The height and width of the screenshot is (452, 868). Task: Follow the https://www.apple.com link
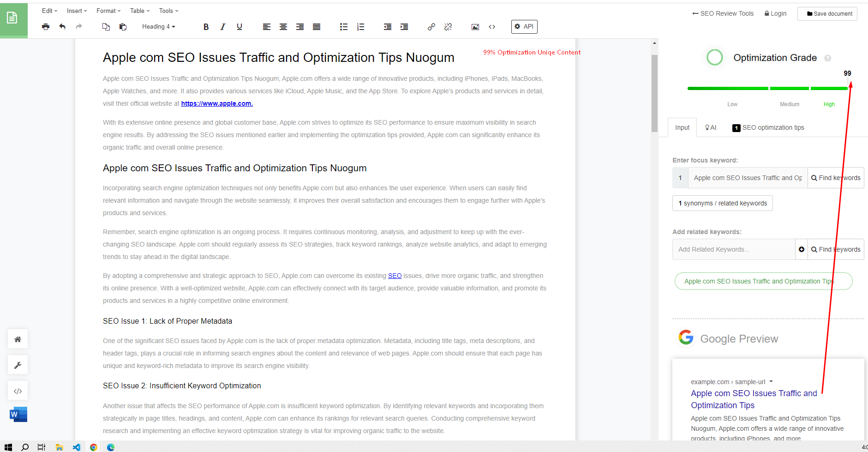(x=217, y=103)
